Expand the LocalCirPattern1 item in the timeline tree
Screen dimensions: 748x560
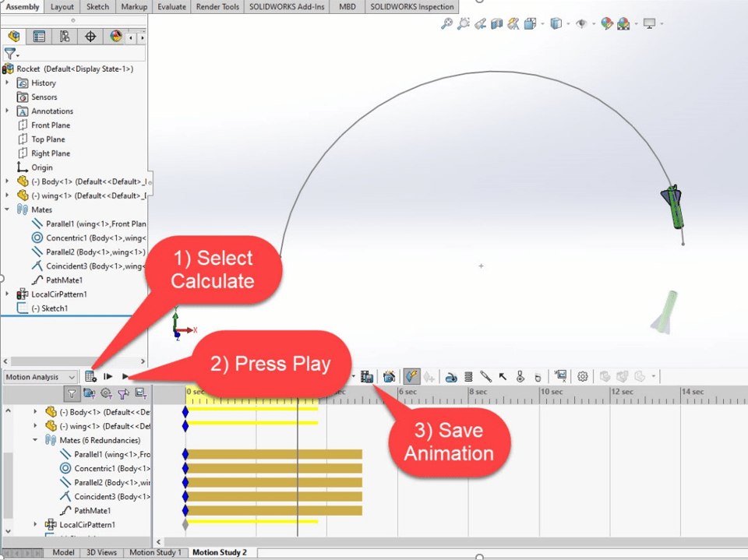pyautogui.click(x=34, y=524)
